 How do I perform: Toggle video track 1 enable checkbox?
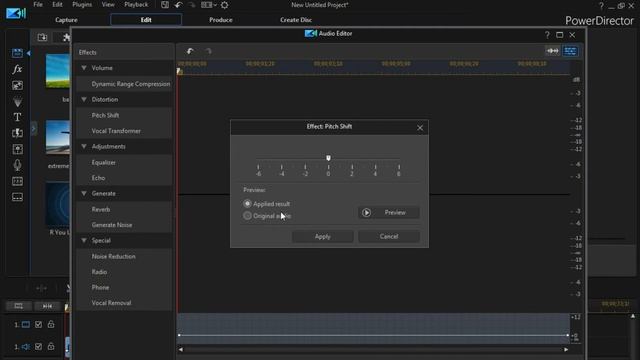tap(38, 324)
